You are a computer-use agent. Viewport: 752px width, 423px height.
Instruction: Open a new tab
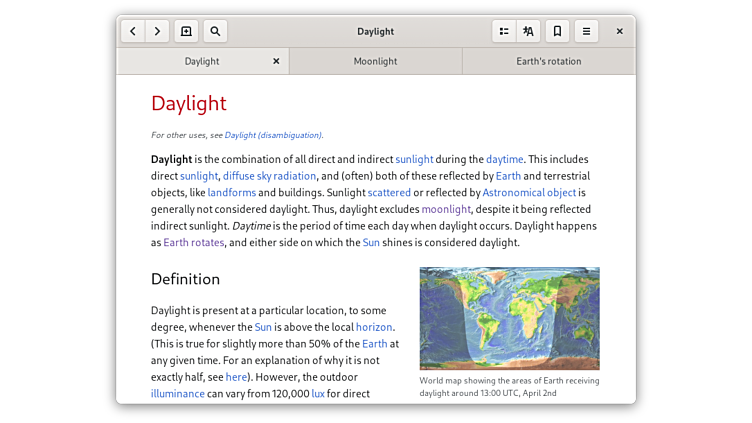click(x=186, y=31)
